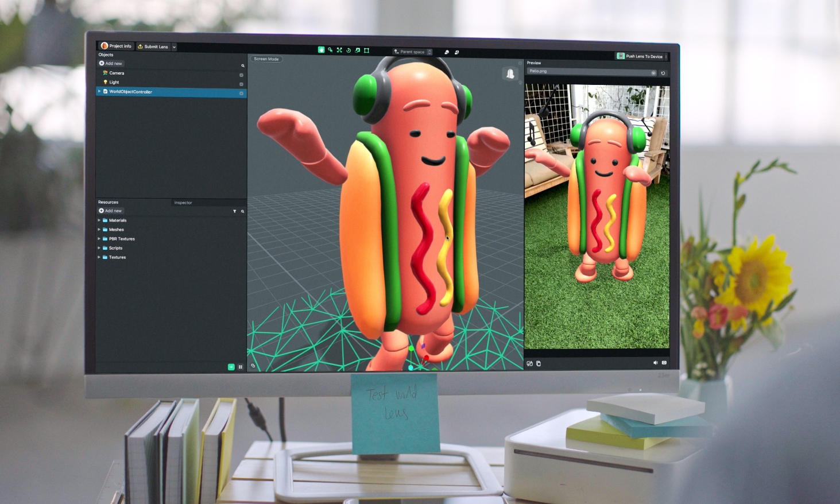The width and height of the screenshot is (840, 504).
Task: Select the scale tool in the toolbar
Action: 357,51
